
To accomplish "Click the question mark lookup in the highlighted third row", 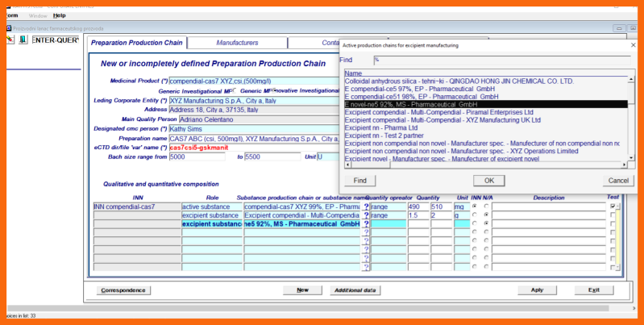I will pyautogui.click(x=365, y=224).
